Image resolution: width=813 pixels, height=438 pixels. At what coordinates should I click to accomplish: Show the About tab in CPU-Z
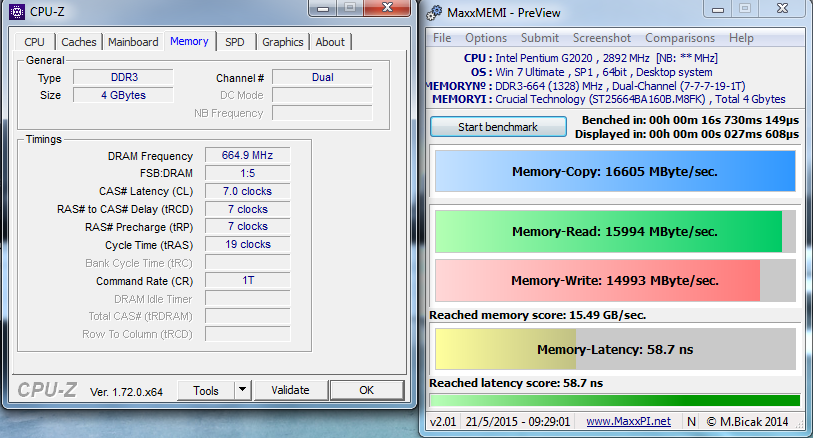[x=330, y=42]
